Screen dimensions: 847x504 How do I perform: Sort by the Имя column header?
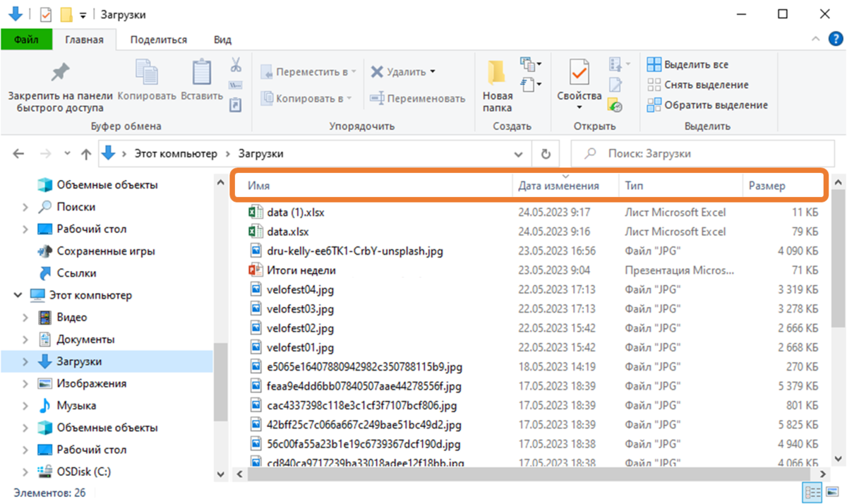373,186
